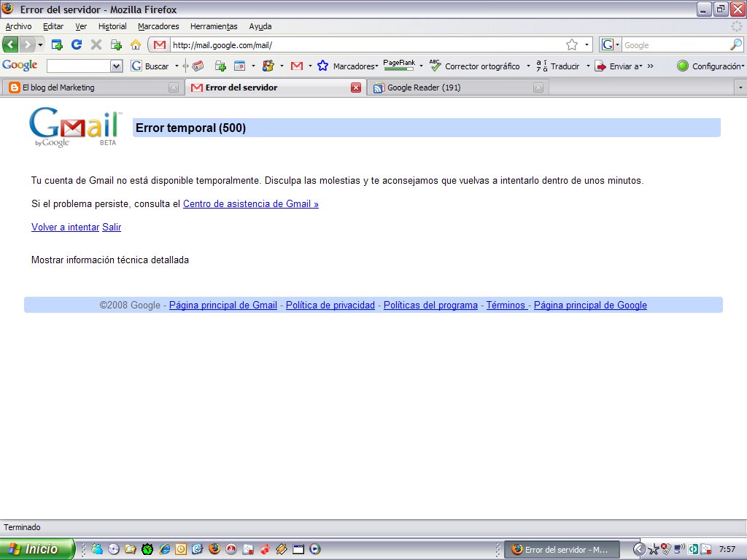This screenshot has height=560, width=747.
Task: Open the list all tabs dropdown
Action: pyautogui.click(x=740, y=87)
